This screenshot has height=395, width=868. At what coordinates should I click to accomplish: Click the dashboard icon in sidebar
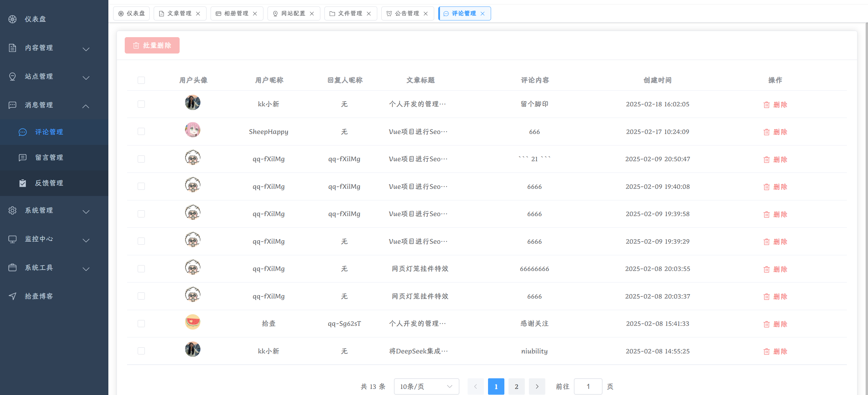point(13,19)
